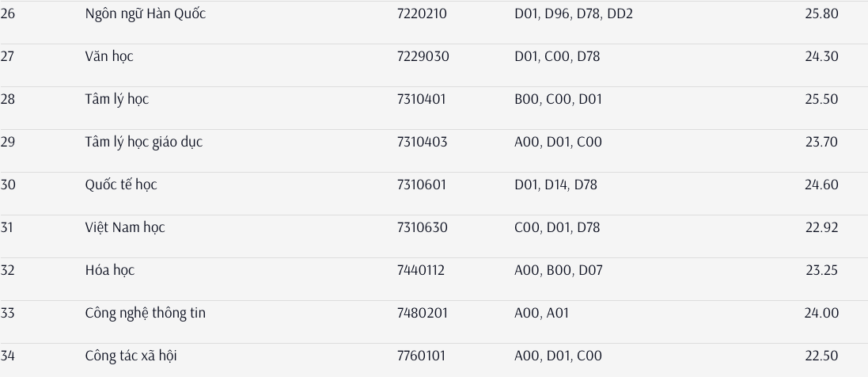Click the score 24.00

821,314
